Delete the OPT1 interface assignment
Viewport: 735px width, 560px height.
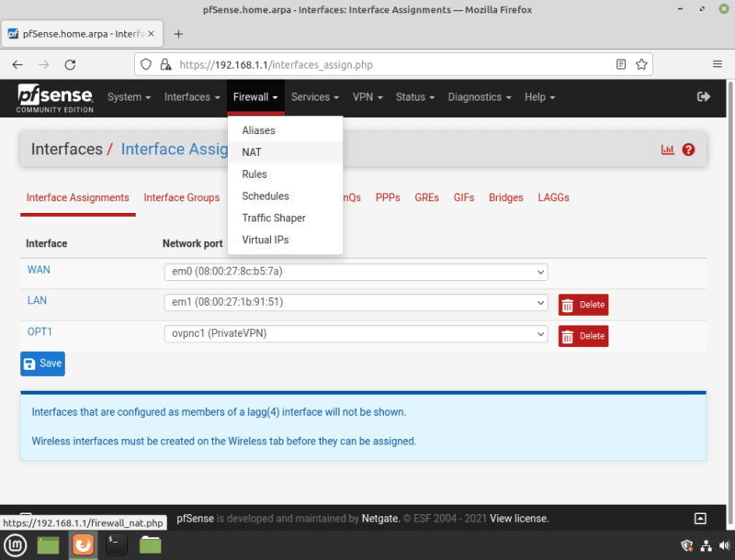[583, 336]
